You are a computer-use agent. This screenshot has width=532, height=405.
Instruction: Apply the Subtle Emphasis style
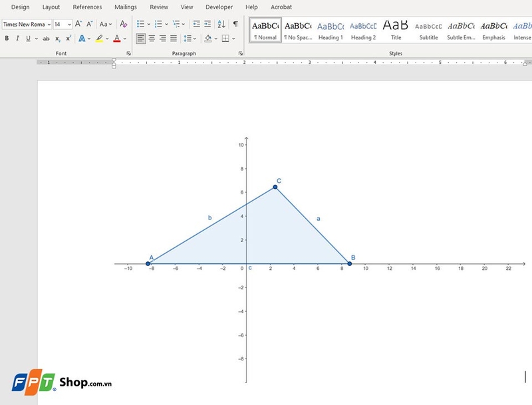pos(461,30)
